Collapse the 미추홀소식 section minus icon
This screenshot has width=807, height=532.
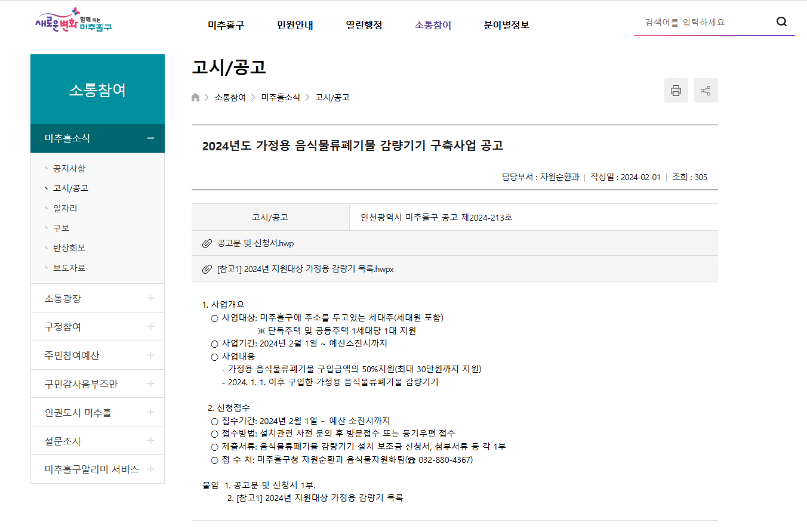150,138
